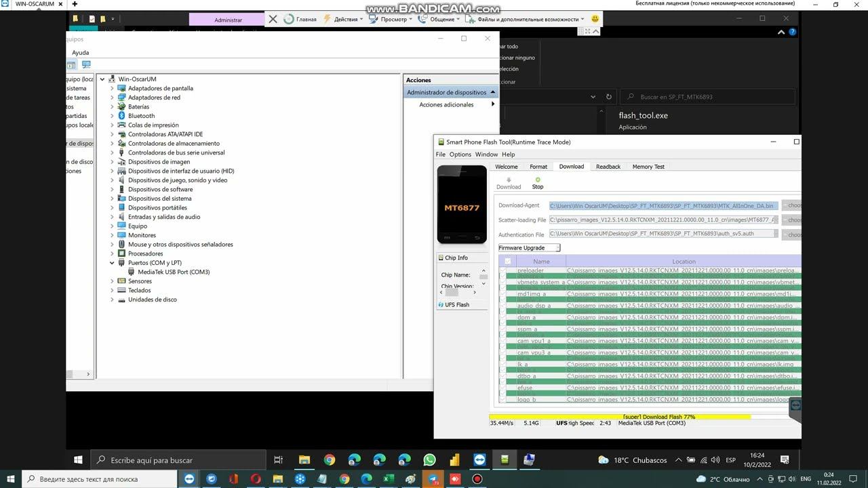Click the Download-Agent path field
The image size is (868, 488).
tap(663, 205)
